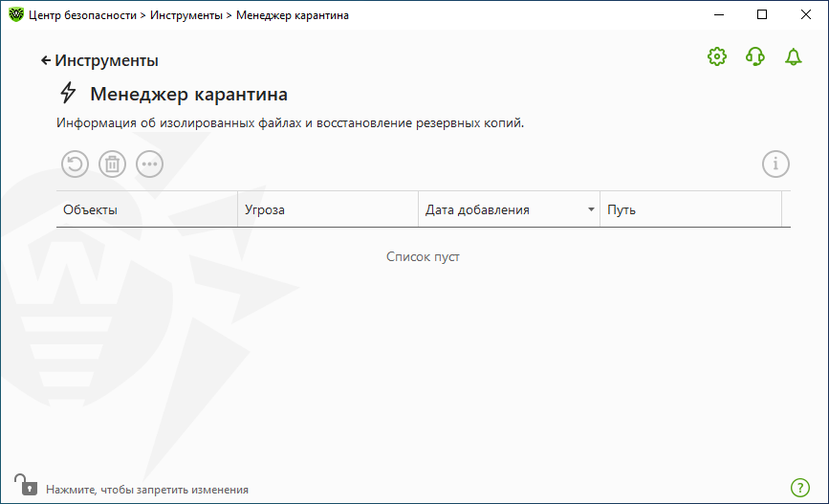Click the lightning bolt quarantine icon
The image size is (829, 504).
68,93
